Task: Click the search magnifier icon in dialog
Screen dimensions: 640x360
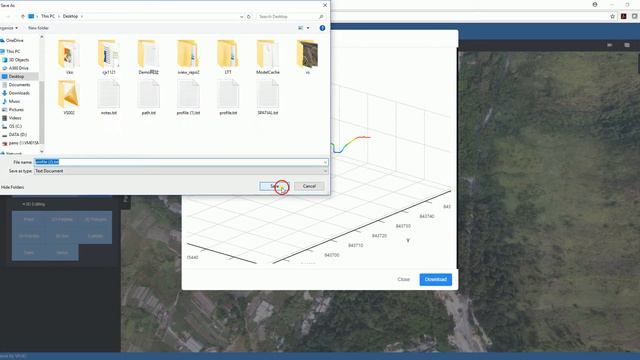Action: point(321,17)
